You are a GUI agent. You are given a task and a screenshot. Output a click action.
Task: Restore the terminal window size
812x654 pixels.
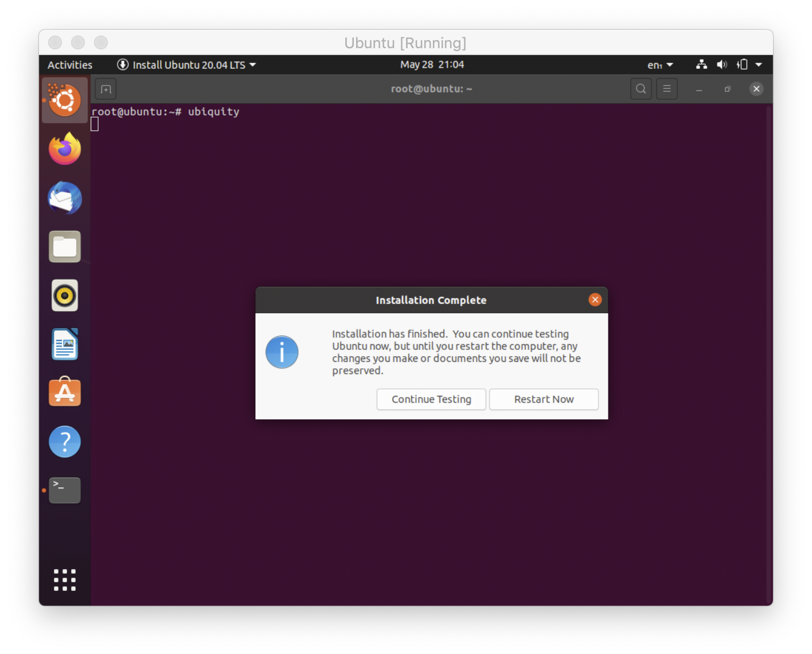point(728,89)
